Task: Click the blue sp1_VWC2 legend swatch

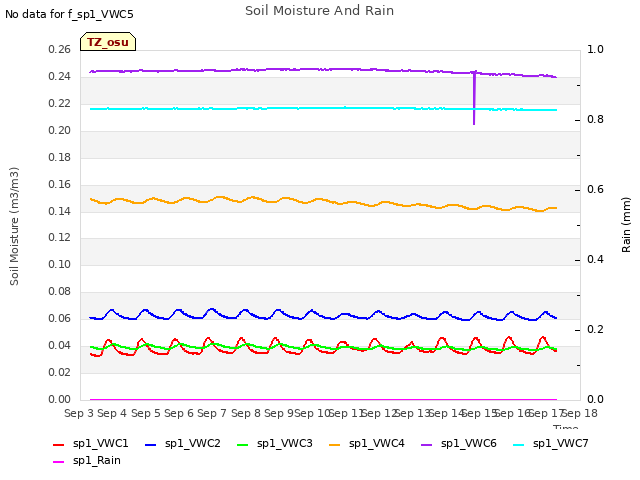Action: 151,444
